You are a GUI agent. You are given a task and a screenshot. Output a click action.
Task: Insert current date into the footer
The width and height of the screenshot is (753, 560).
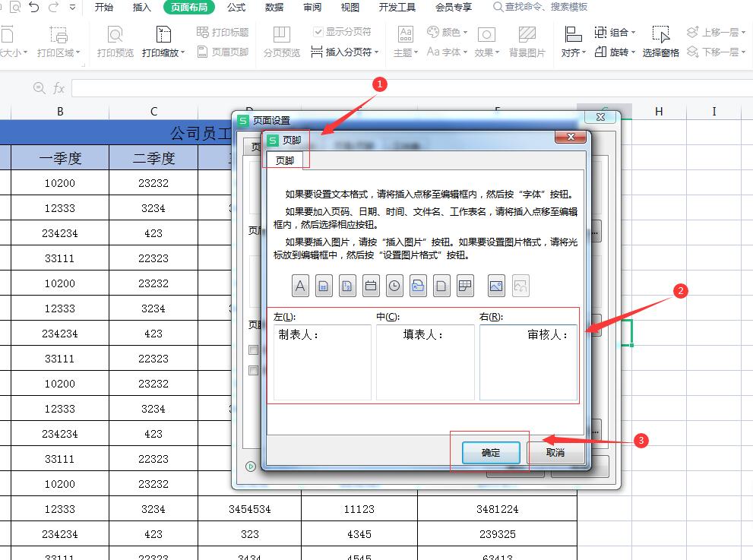coord(372,286)
